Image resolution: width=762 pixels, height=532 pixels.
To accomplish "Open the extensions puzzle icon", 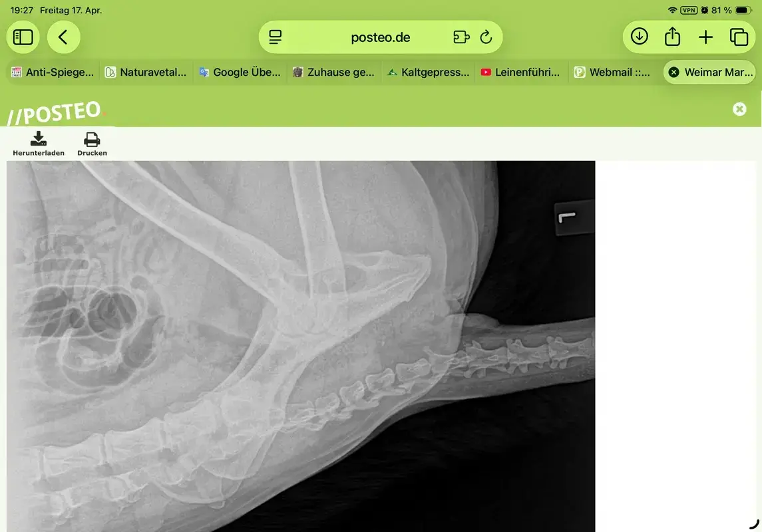I will 461,37.
